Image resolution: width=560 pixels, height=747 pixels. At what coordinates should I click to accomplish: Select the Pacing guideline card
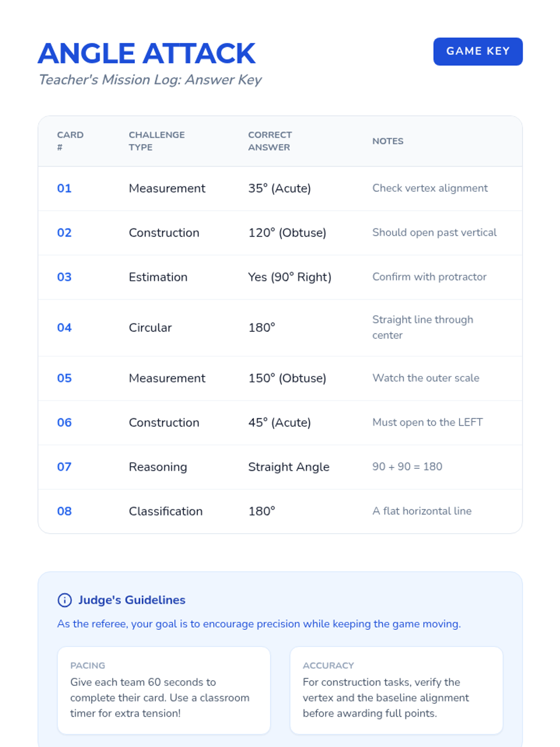click(164, 690)
